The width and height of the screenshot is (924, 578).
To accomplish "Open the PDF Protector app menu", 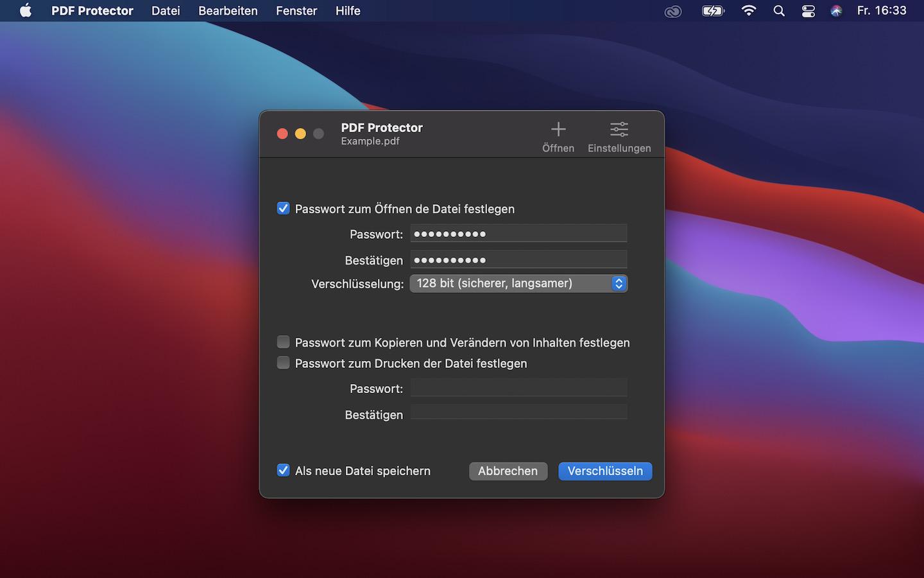I will [92, 11].
